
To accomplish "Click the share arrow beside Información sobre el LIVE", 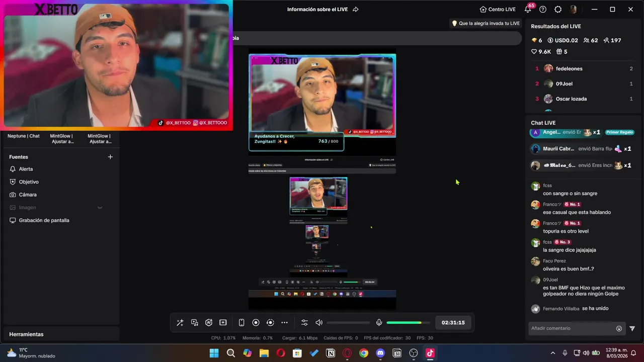I will pos(356,10).
